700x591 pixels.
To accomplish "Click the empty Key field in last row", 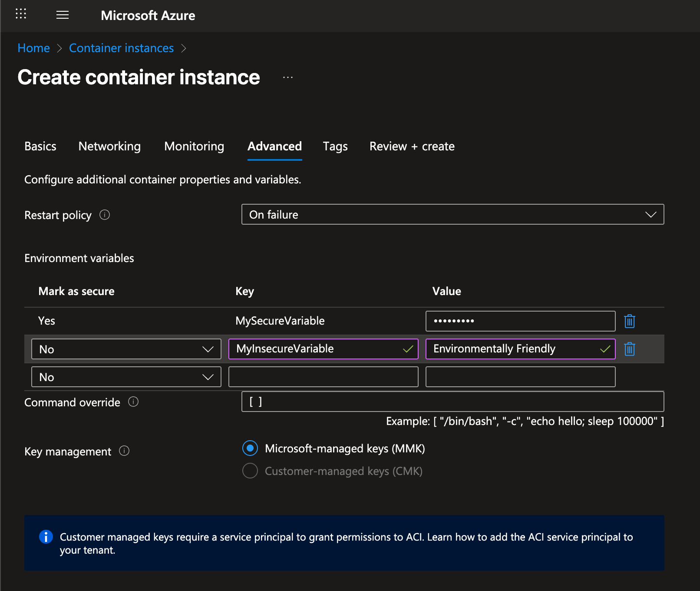I will [x=323, y=377].
